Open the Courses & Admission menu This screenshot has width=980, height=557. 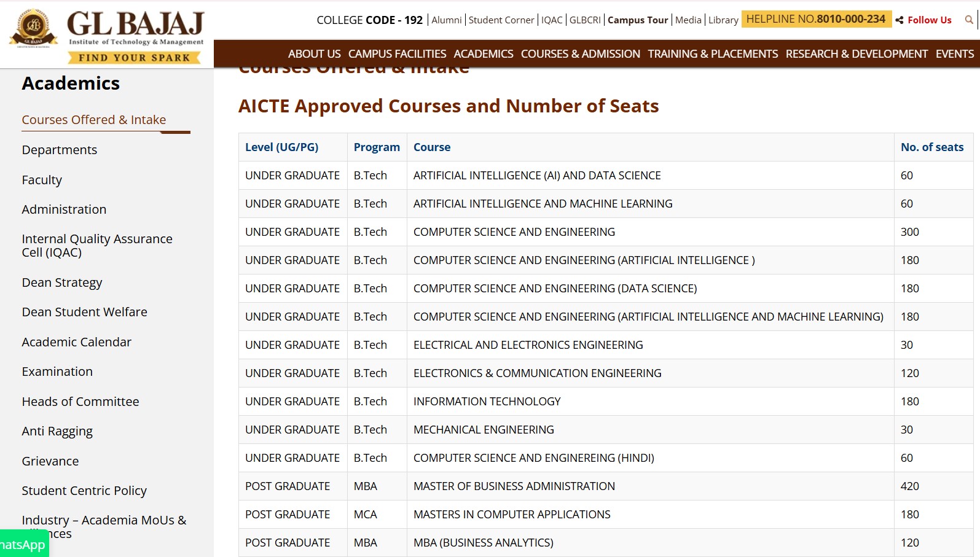point(581,54)
